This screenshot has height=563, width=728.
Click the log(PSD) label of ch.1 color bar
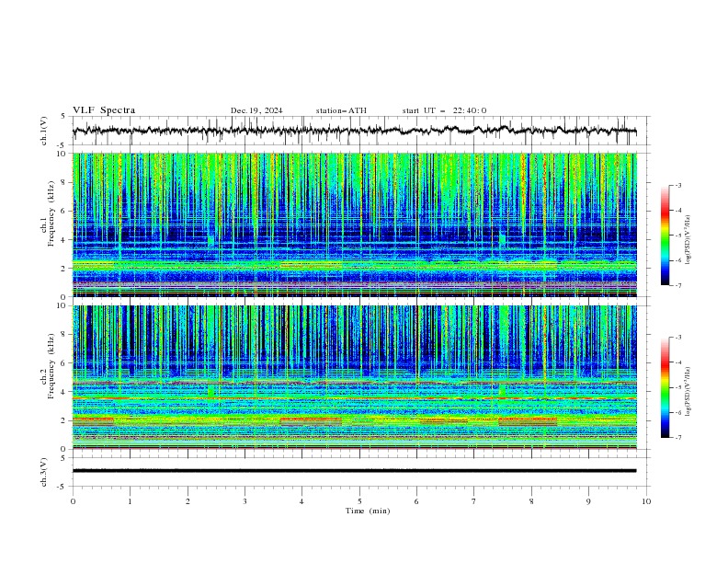688,240
